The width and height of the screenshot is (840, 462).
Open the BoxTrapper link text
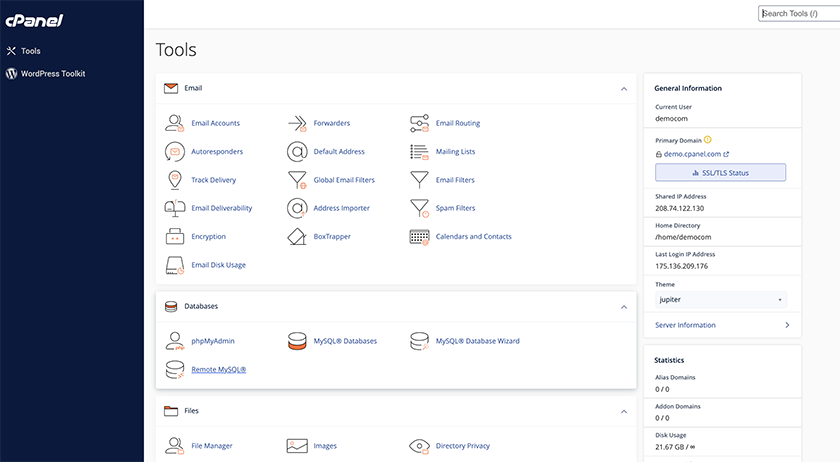point(332,236)
